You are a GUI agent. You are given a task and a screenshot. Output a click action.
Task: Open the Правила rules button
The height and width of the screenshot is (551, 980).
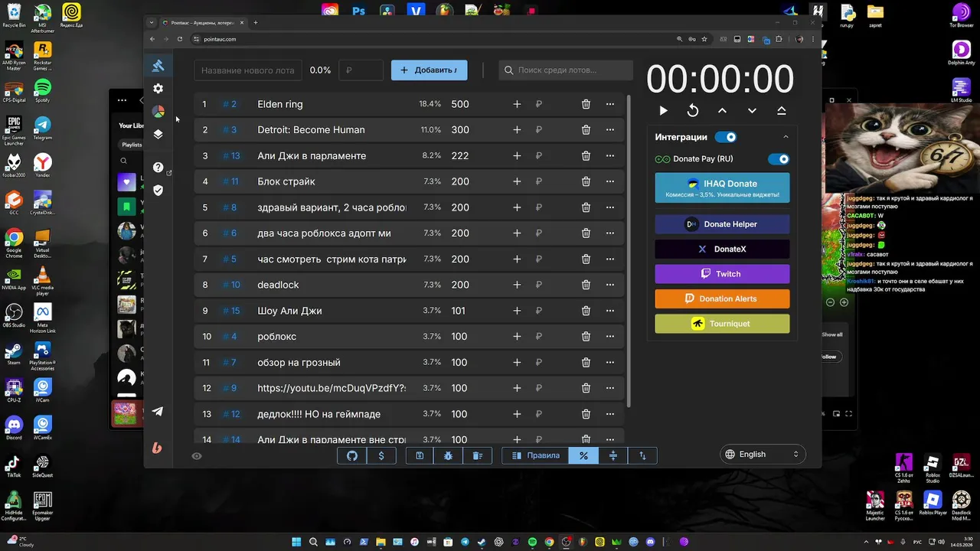pos(535,455)
